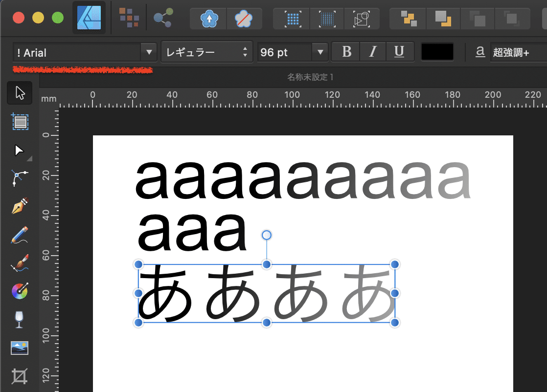Select the Move tool arrow
Viewport: 547px width, 392px height.
[x=20, y=93]
